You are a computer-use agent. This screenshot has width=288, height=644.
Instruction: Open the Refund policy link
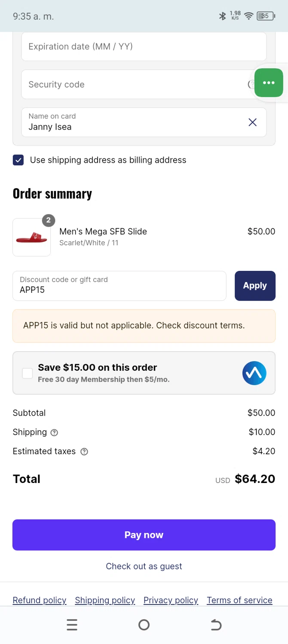pos(40,600)
